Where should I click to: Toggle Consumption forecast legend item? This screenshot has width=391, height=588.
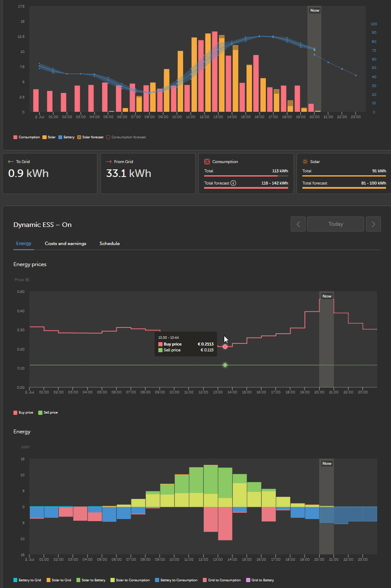tap(126, 137)
